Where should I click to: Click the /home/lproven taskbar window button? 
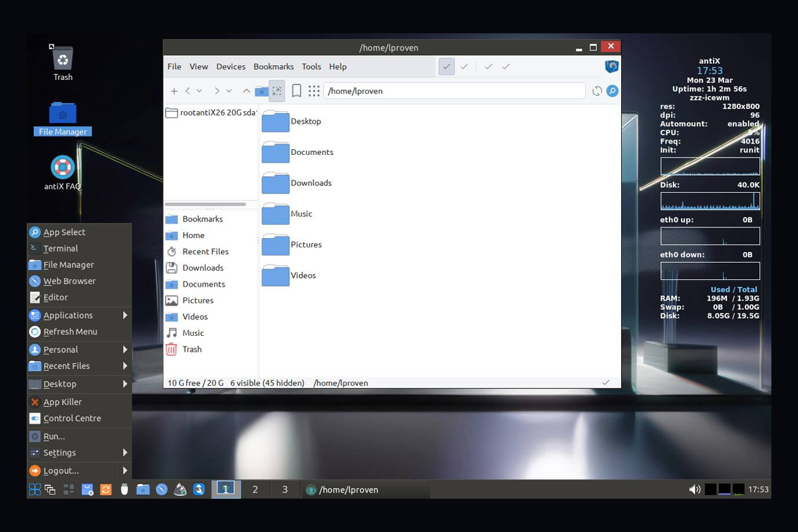coord(365,489)
